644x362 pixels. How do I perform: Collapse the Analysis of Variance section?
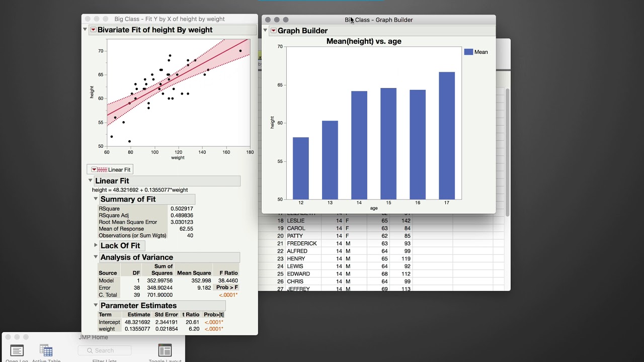[96, 257]
